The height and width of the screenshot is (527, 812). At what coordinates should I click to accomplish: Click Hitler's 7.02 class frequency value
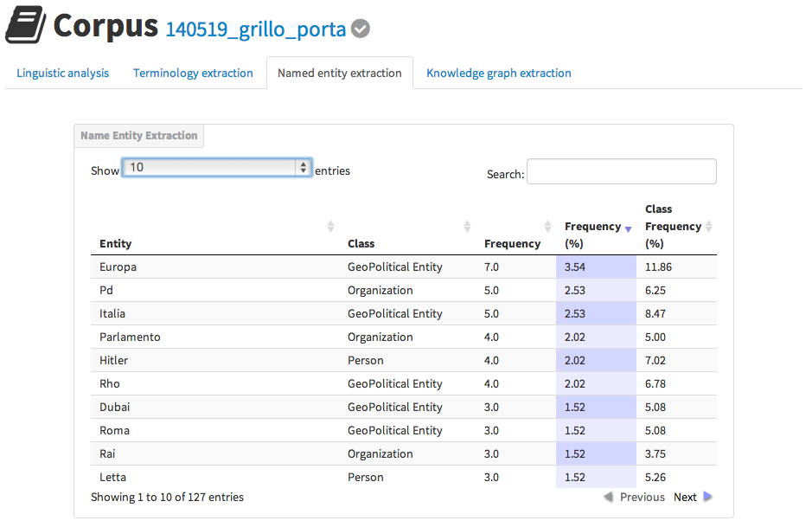[x=655, y=360]
